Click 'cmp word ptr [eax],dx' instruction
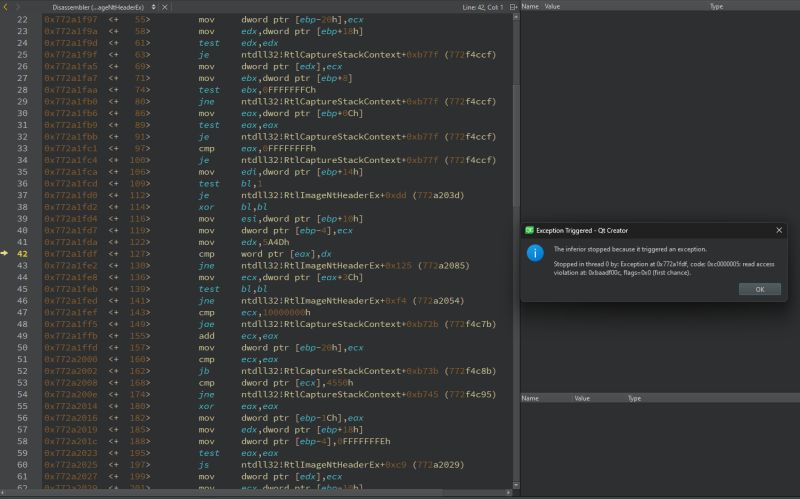Image resolution: width=800 pixels, height=499 pixels. 265,254
